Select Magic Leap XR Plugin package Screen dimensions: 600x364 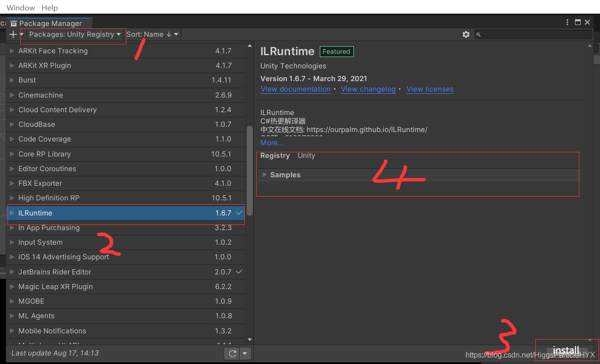point(125,287)
